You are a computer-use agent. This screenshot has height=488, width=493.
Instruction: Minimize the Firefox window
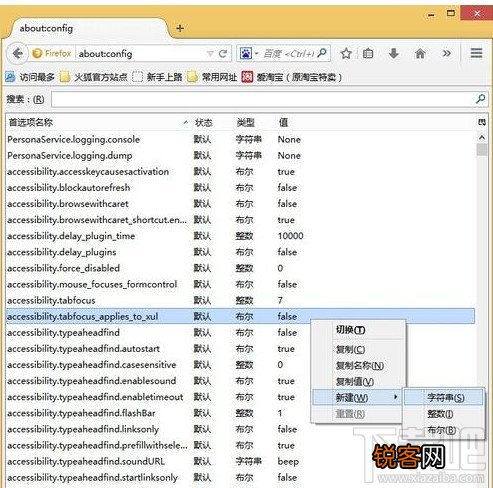[x=431, y=14]
